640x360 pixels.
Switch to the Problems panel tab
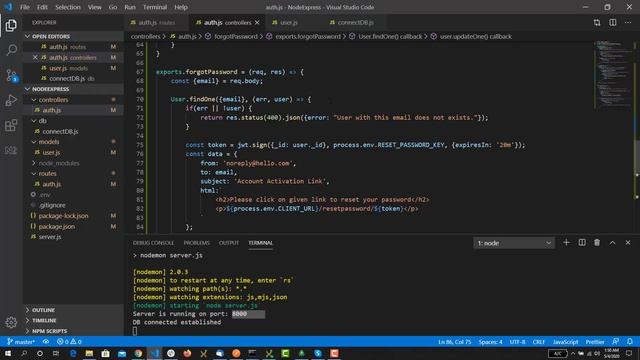click(196, 243)
